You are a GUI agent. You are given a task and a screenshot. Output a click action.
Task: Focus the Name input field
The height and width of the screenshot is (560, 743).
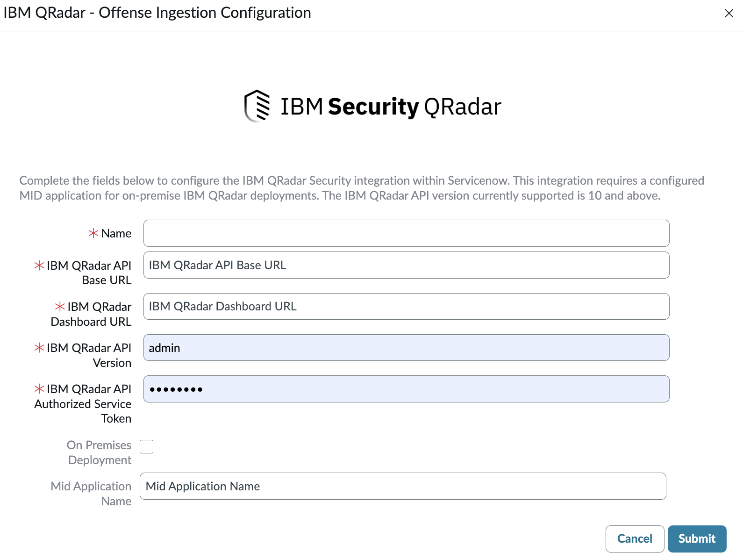pyautogui.click(x=406, y=233)
